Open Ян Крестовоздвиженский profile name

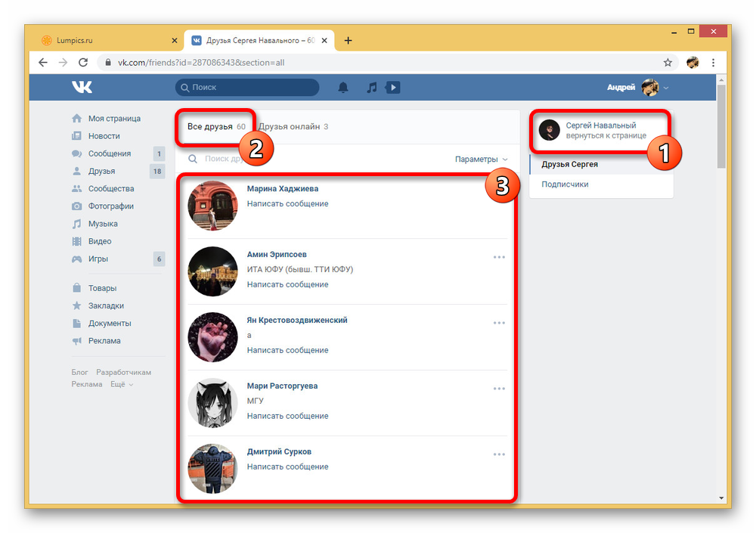pyautogui.click(x=297, y=321)
